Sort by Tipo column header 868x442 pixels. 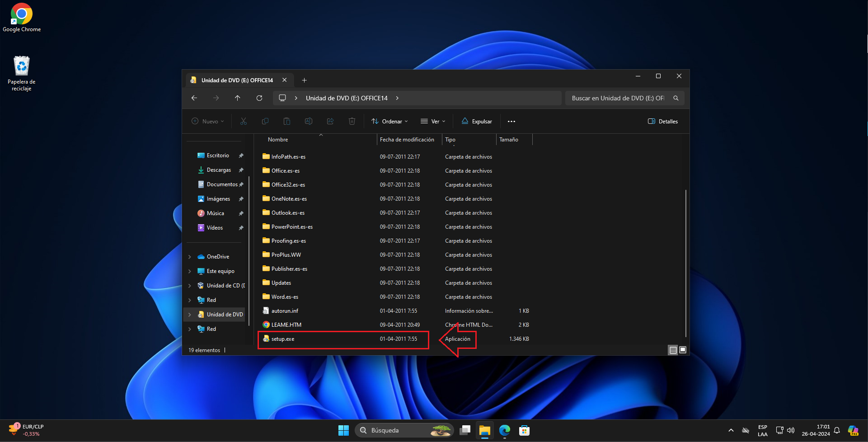click(x=469, y=140)
